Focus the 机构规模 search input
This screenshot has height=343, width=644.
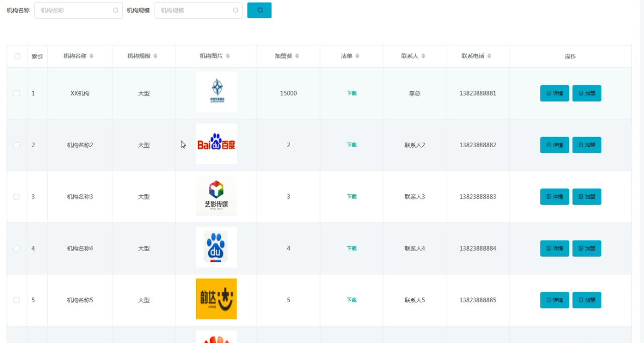(199, 10)
